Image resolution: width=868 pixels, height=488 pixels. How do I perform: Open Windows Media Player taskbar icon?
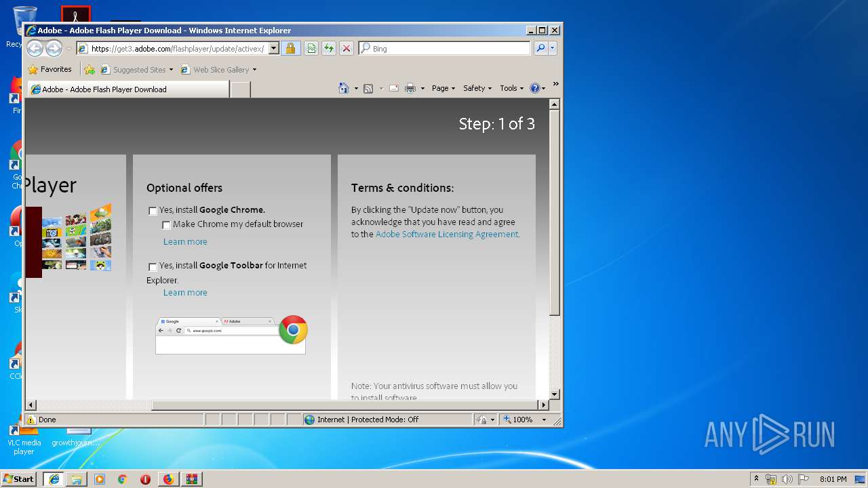coord(100,479)
